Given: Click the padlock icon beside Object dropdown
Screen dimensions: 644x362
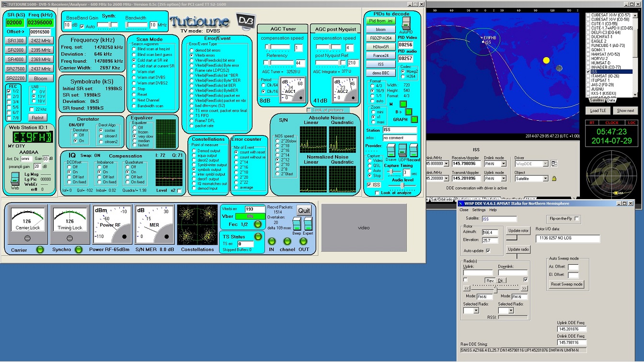Looking at the screenshot, I should (554, 179).
